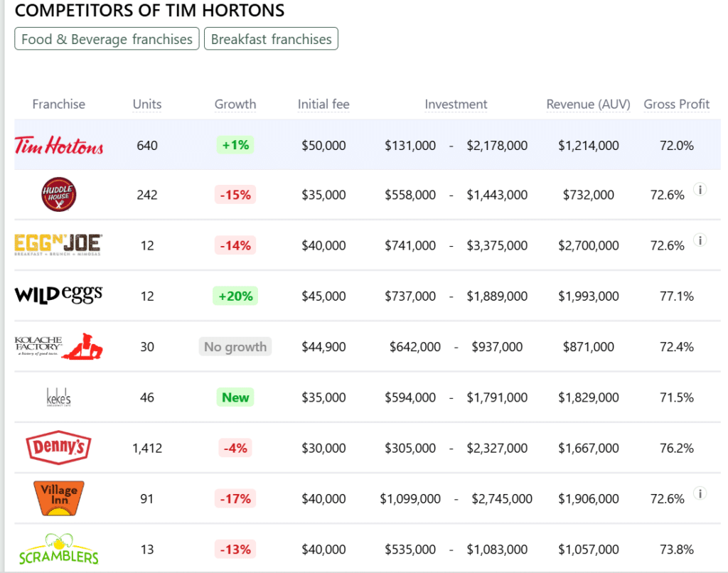The image size is (728, 573).
Task: Open the Village Inn logo
Action: (59, 498)
